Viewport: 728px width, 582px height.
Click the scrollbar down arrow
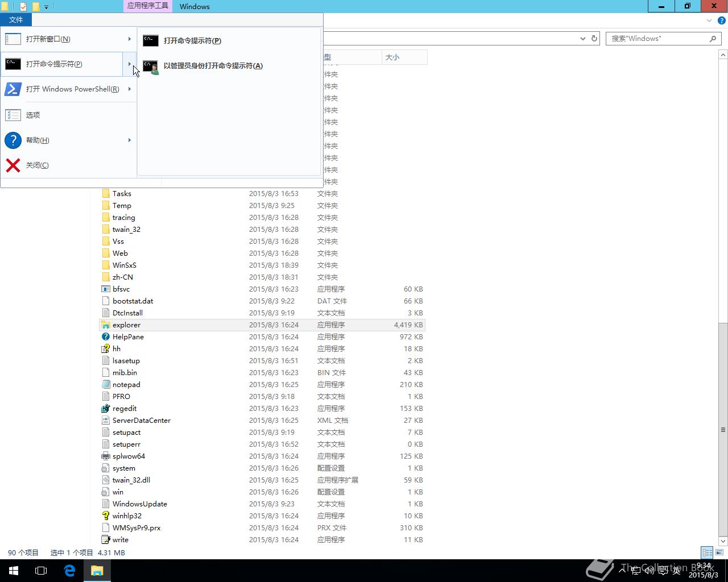click(723, 541)
